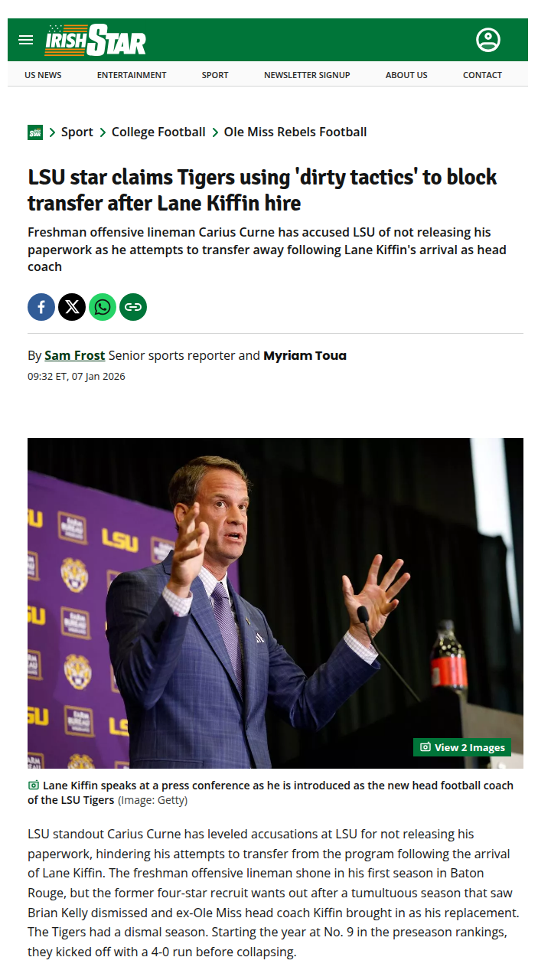Copy the article link icon
This screenshot has height=980, width=551.
tap(133, 307)
